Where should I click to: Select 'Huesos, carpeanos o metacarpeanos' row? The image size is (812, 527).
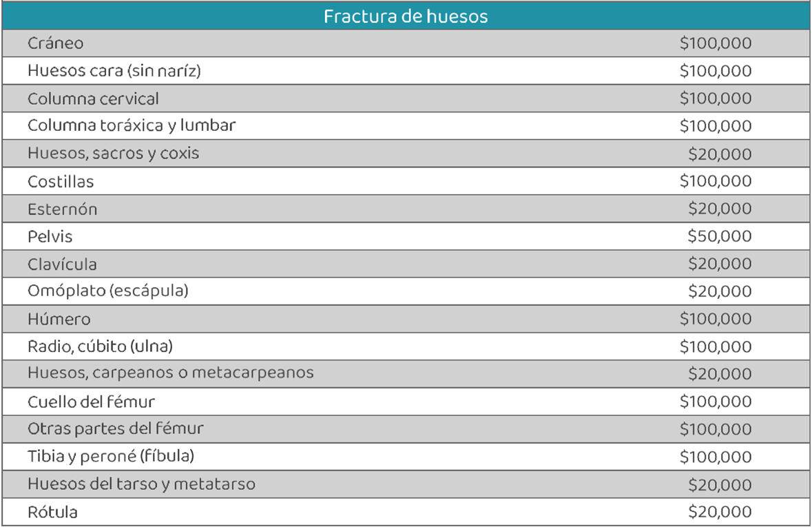171,373
